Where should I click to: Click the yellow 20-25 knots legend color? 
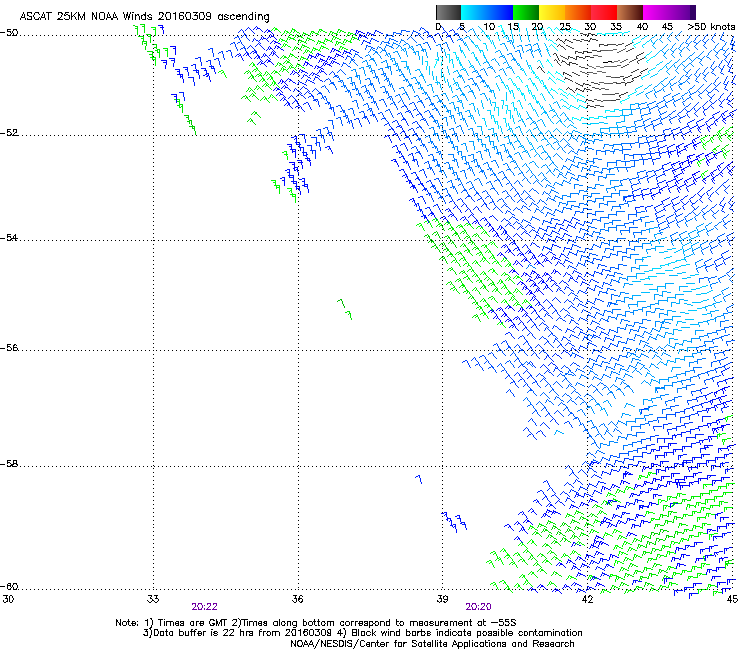pyautogui.click(x=552, y=12)
